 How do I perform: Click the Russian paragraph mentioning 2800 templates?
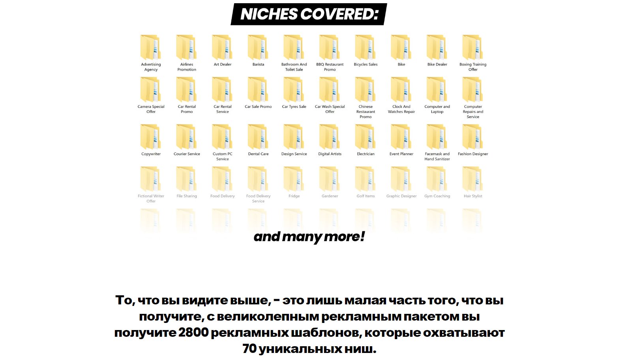pos(309,325)
